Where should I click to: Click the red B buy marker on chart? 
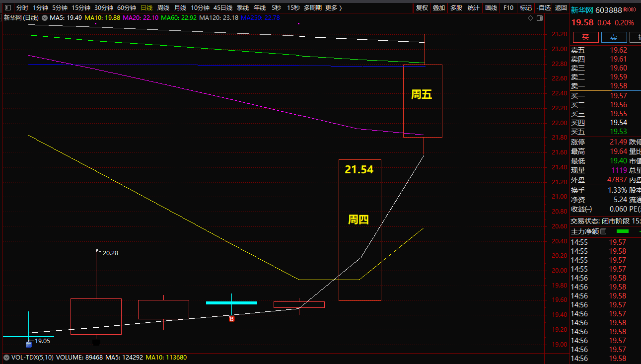[x=231, y=319]
